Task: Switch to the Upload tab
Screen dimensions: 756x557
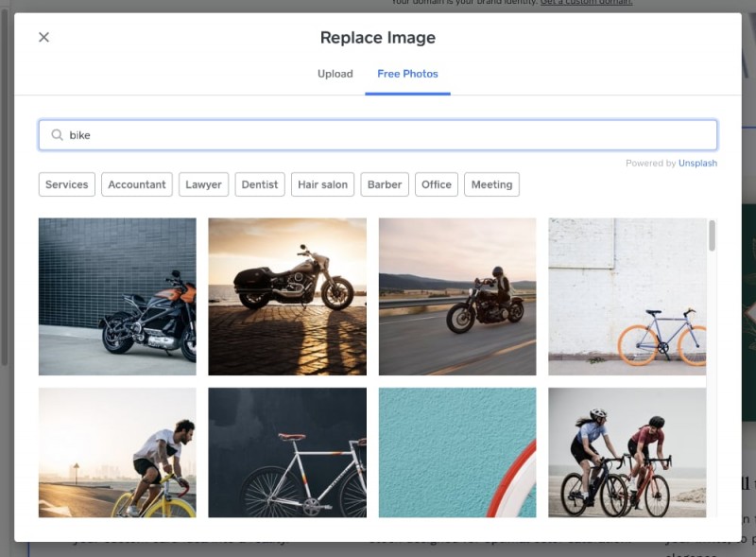Action: pyautogui.click(x=335, y=73)
